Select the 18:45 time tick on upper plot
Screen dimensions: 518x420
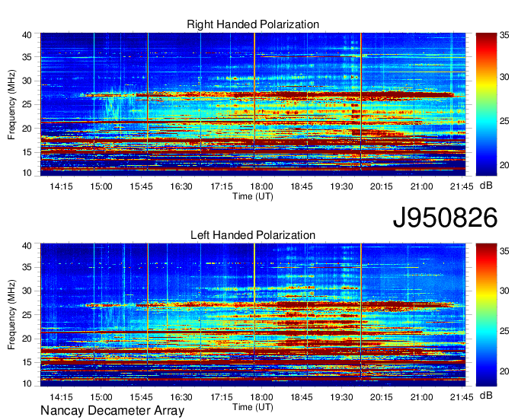(302, 186)
